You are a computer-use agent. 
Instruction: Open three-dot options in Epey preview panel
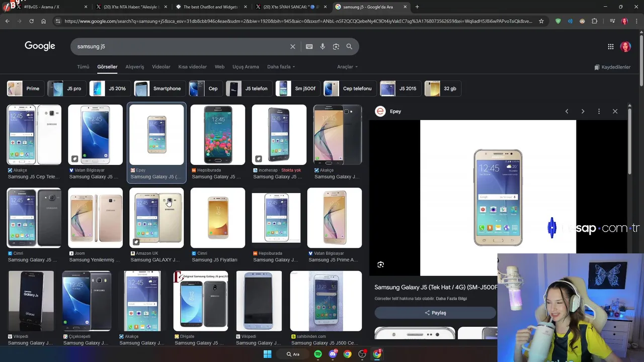pyautogui.click(x=599, y=111)
